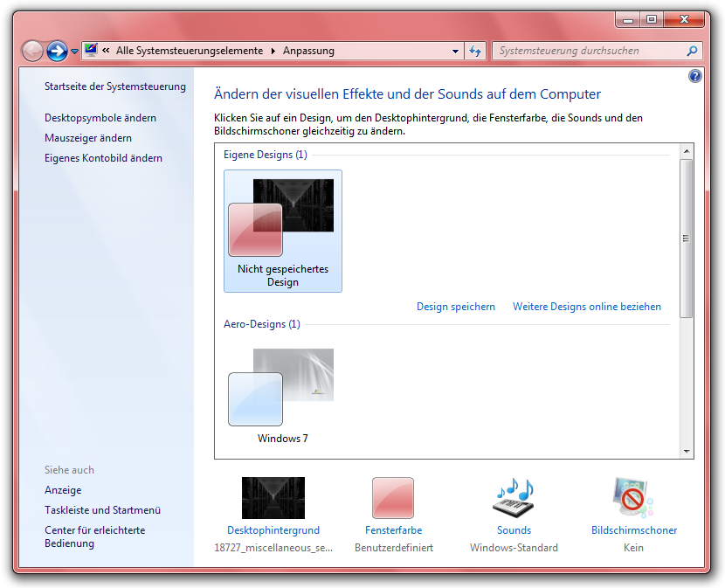The height and width of the screenshot is (588, 725).
Task: Select the Nicht gespeichertes Design theme
Action: [x=282, y=230]
